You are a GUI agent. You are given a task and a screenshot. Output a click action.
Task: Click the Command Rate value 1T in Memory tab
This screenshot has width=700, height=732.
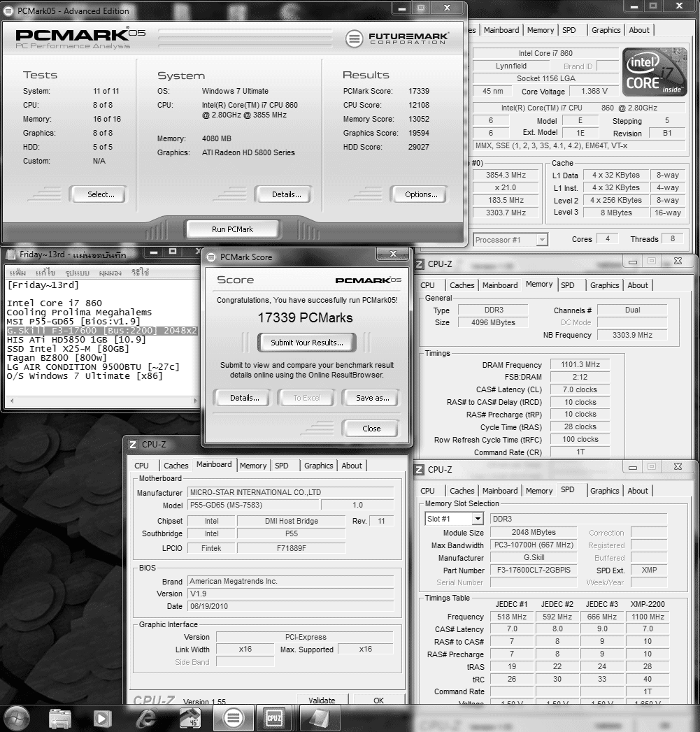(x=580, y=452)
